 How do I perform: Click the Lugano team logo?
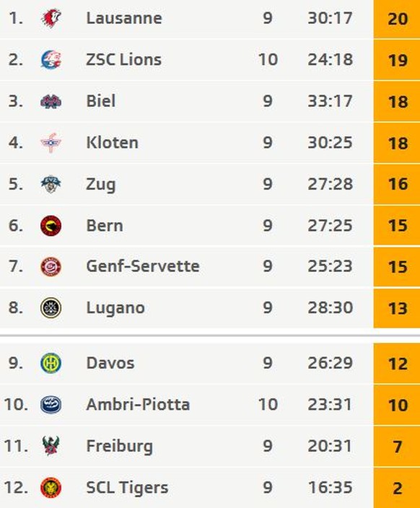point(51,308)
